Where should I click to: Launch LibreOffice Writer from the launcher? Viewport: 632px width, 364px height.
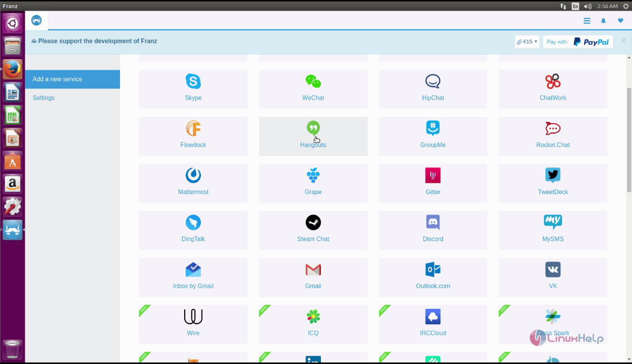12,92
